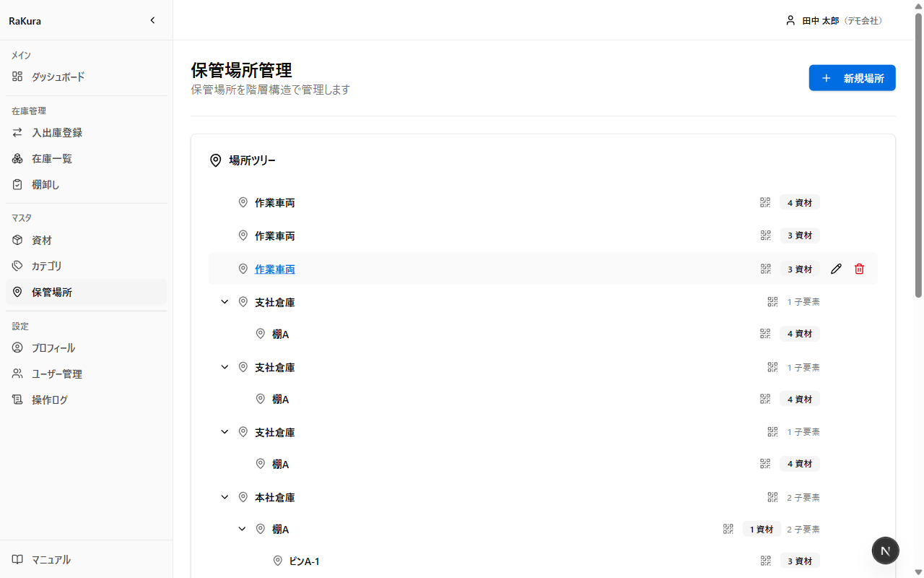Open 資材 master via its package icon
The height and width of the screenshot is (578, 924).
[17, 240]
